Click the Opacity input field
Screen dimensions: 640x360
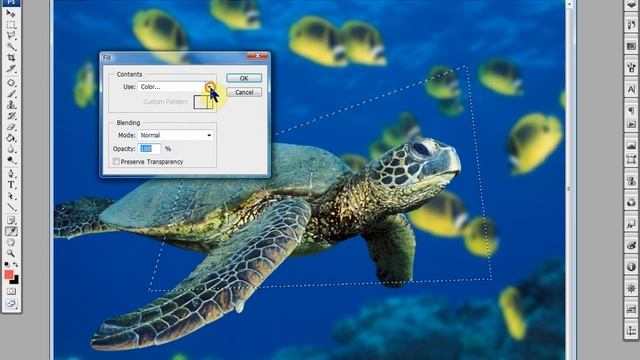pos(149,149)
